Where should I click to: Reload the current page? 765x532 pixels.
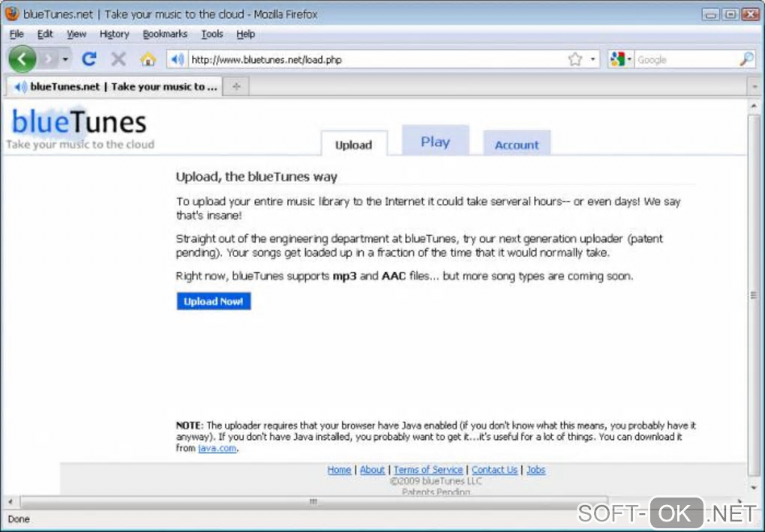[88, 59]
